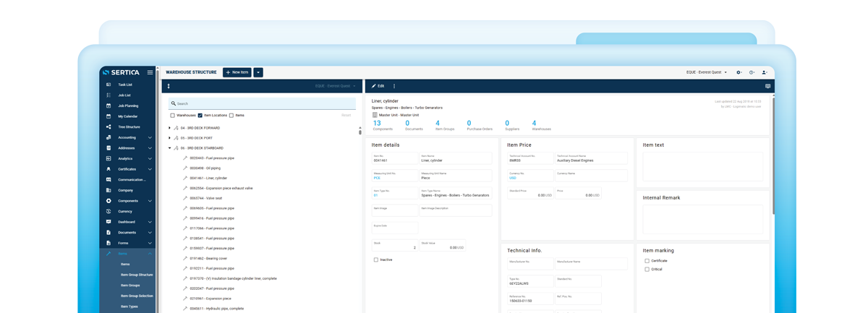Expand the 04 - 3RD DECK FORWARD node
This screenshot has height=313, width=868.
click(x=170, y=128)
